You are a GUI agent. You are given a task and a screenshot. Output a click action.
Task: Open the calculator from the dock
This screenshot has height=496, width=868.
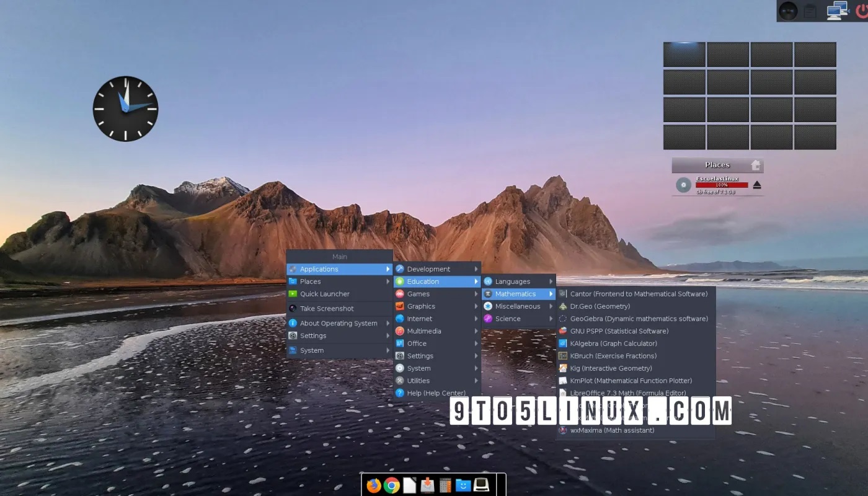pyautogui.click(x=445, y=485)
